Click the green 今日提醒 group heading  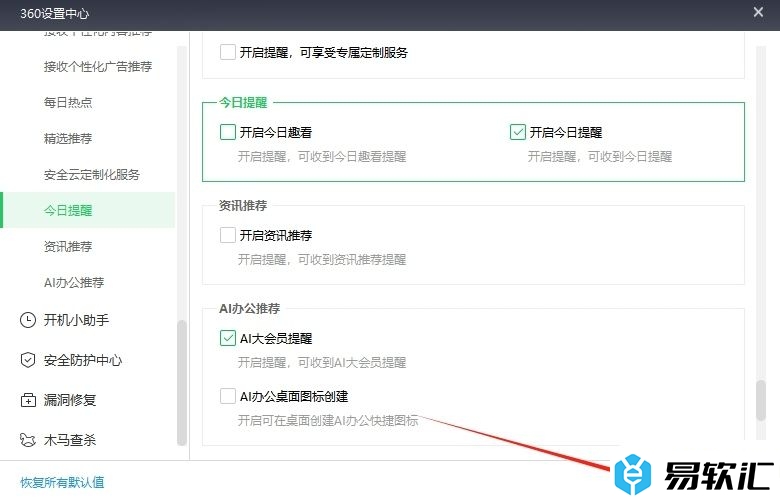pos(243,102)
